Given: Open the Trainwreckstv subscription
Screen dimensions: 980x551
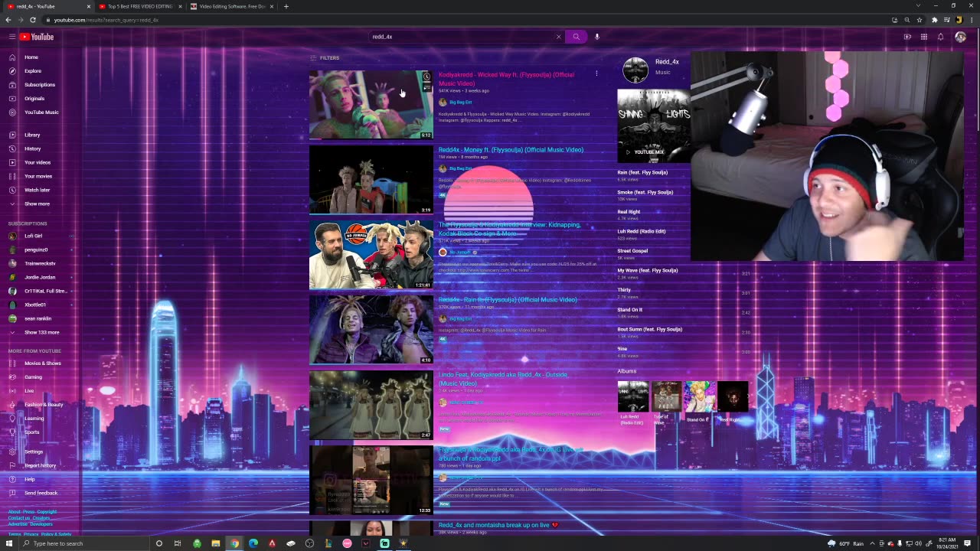Looking at the screenshot, I should coord(40,263).
